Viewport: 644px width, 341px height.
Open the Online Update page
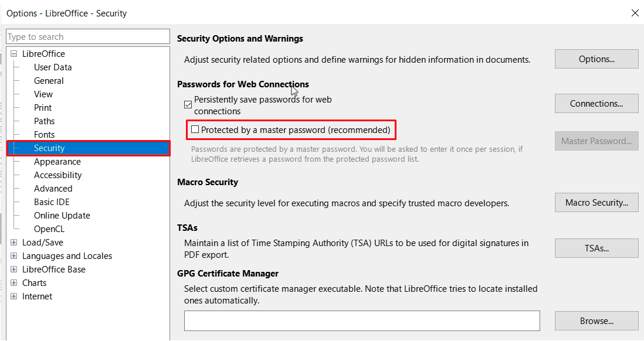62,216
